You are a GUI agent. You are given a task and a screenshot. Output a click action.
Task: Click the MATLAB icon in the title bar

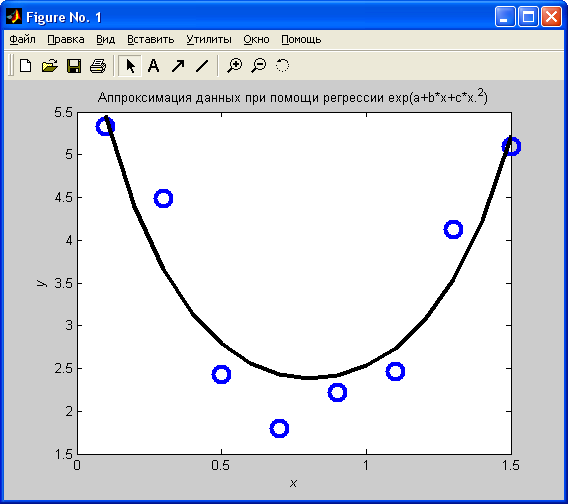coord(14,17)
